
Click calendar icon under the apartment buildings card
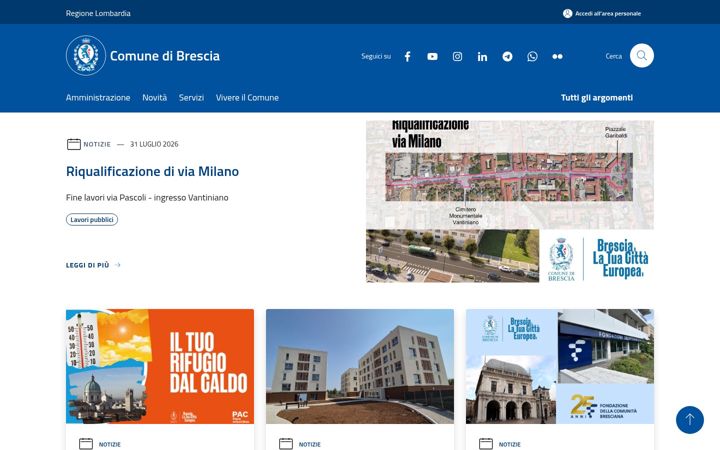[x=286, y=444]
